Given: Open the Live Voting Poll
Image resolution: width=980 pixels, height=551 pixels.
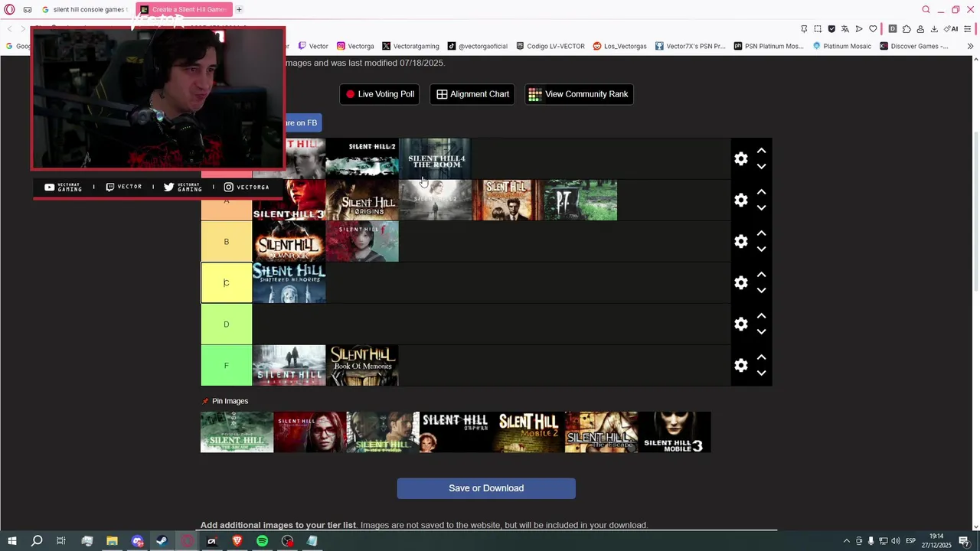Looking at the screenshot, I should coord(380,94).
